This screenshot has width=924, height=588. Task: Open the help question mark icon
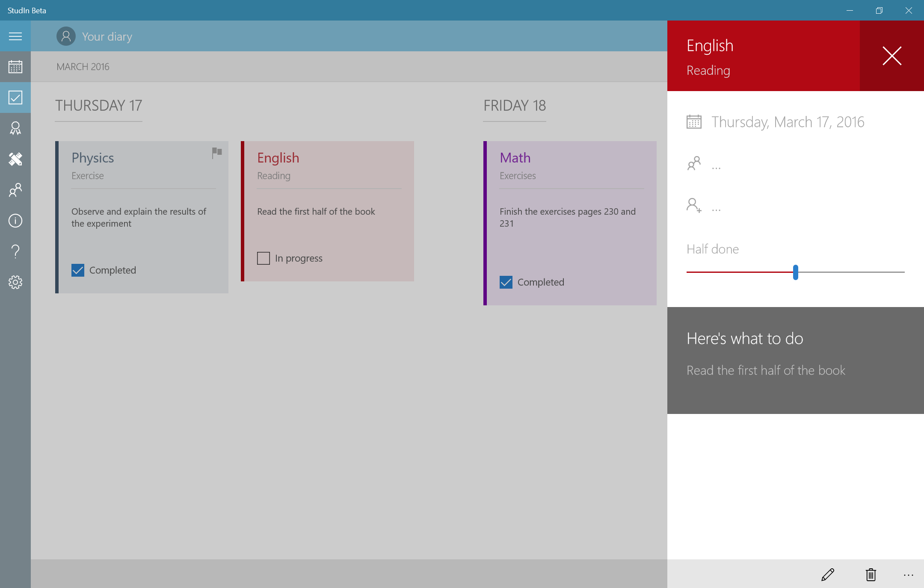coord(15,251)
